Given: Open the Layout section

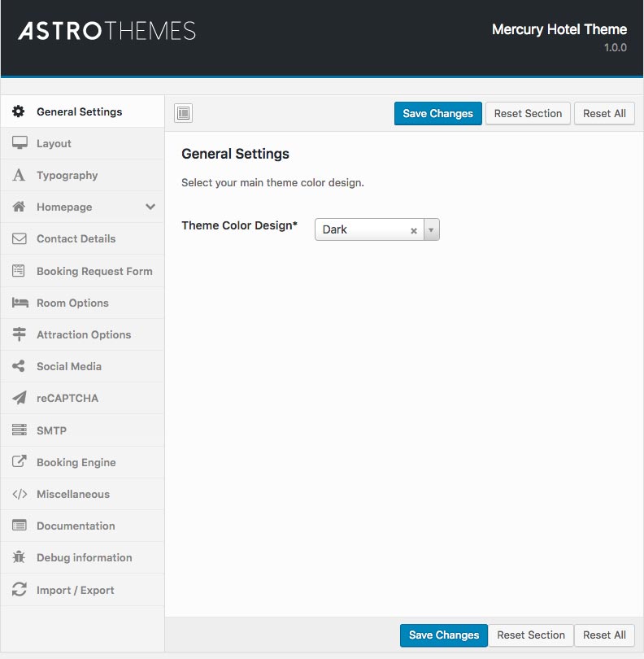Looking at the screenshot, I should tap(82, 143).
